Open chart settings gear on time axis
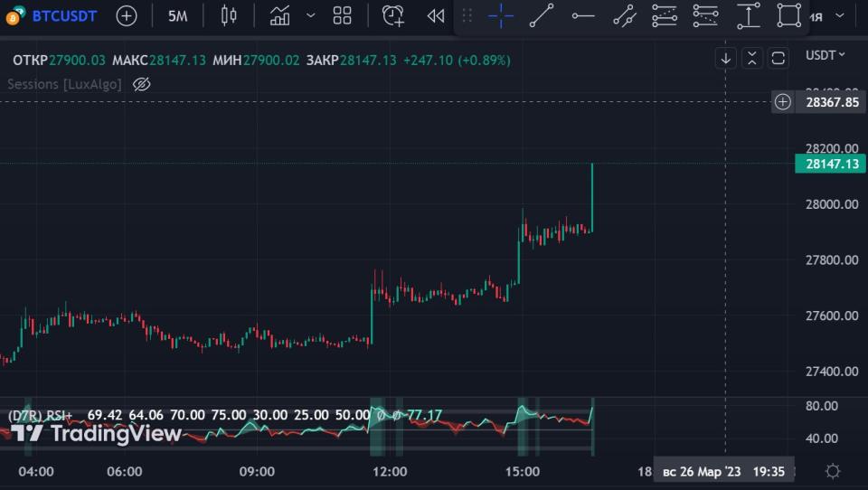 coord(833,471)
